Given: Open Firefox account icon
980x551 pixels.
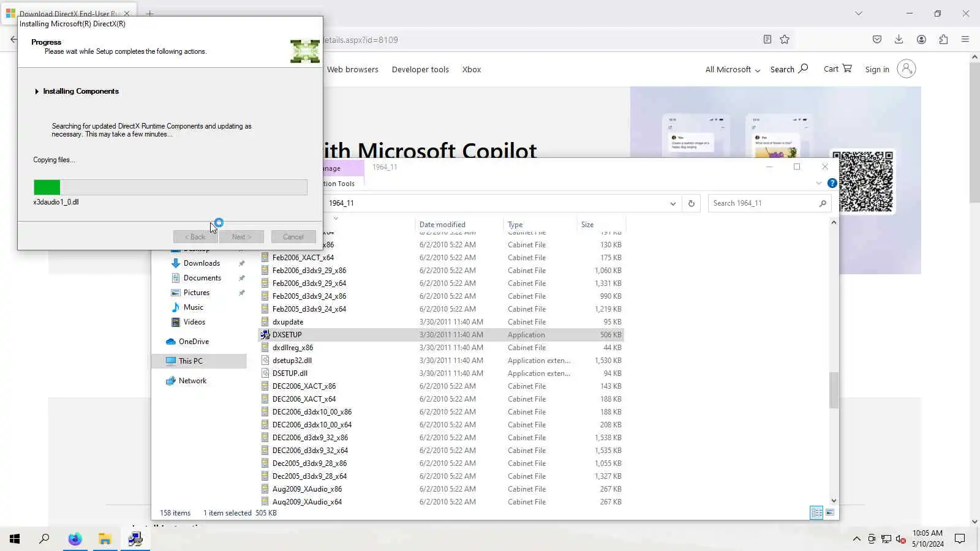Looking at the screenshot, I should pos(921,39).
